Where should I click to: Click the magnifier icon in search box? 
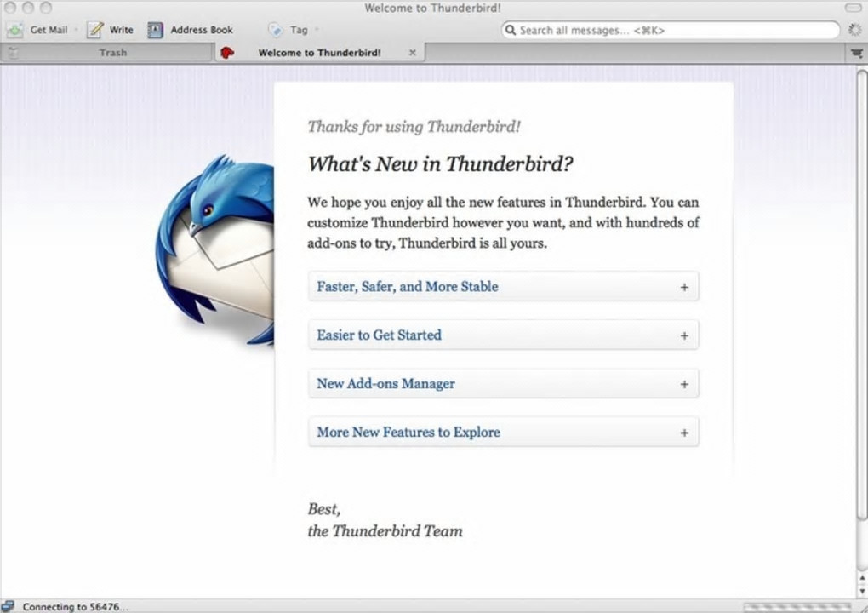(x=511, y=30)
